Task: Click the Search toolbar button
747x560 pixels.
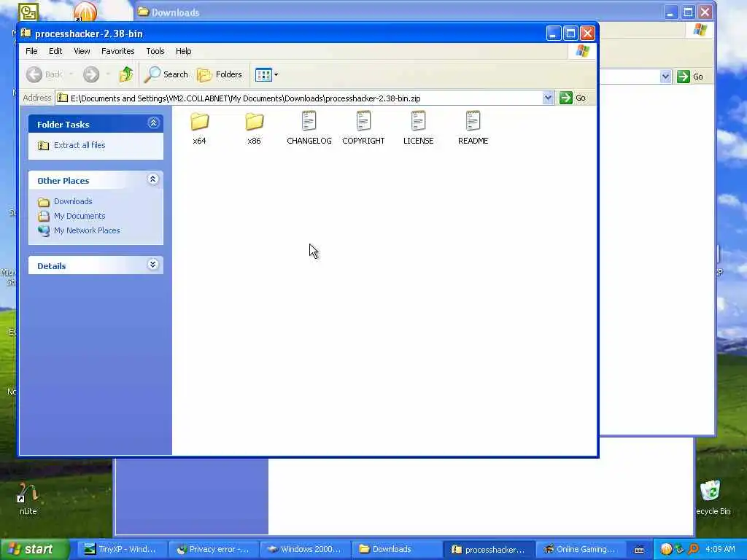Action: click(166, 74)
